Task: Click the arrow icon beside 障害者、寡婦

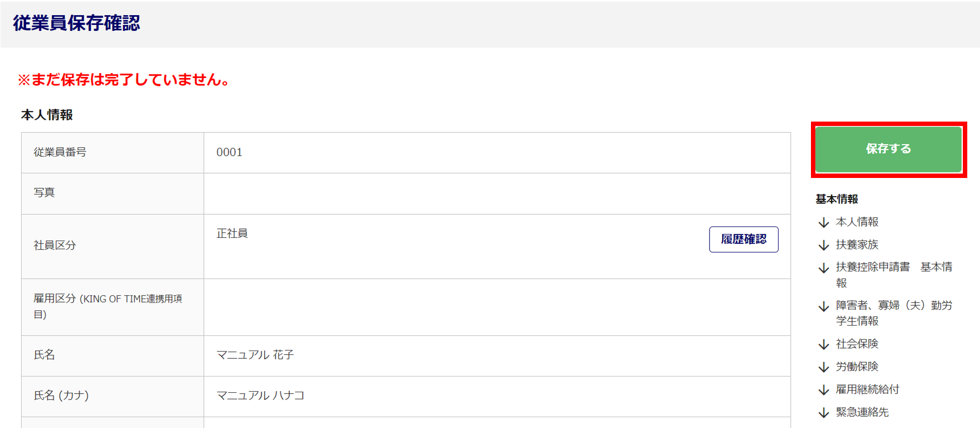Action: [824, 306]
